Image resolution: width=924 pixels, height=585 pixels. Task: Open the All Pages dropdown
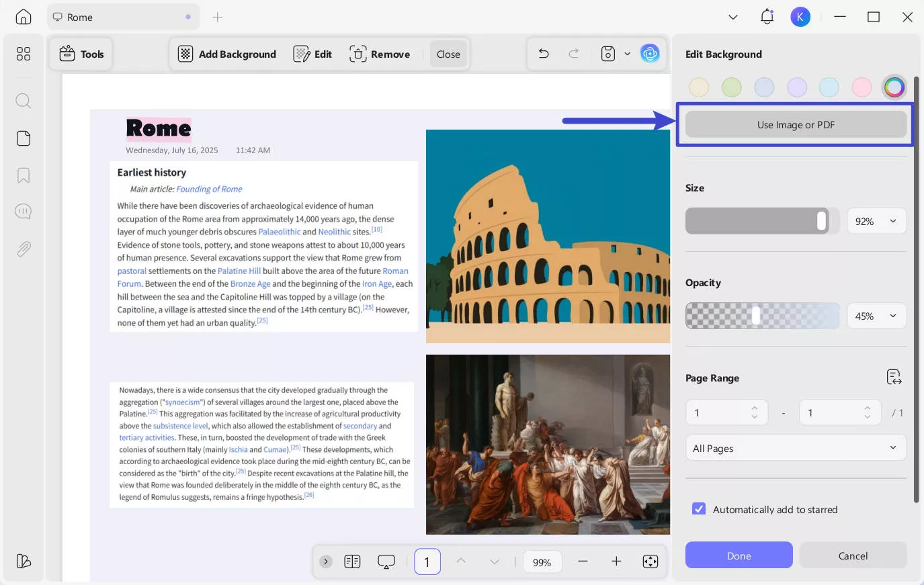795,448
